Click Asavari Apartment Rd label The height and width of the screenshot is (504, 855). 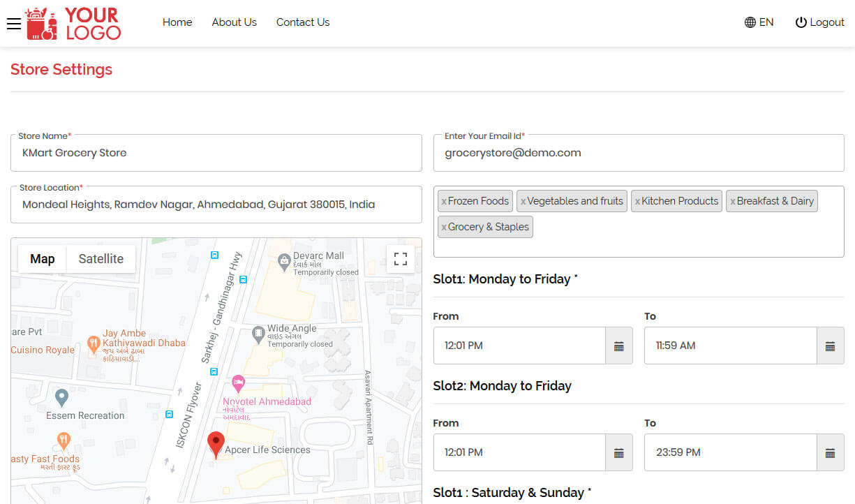click(369, 408)
